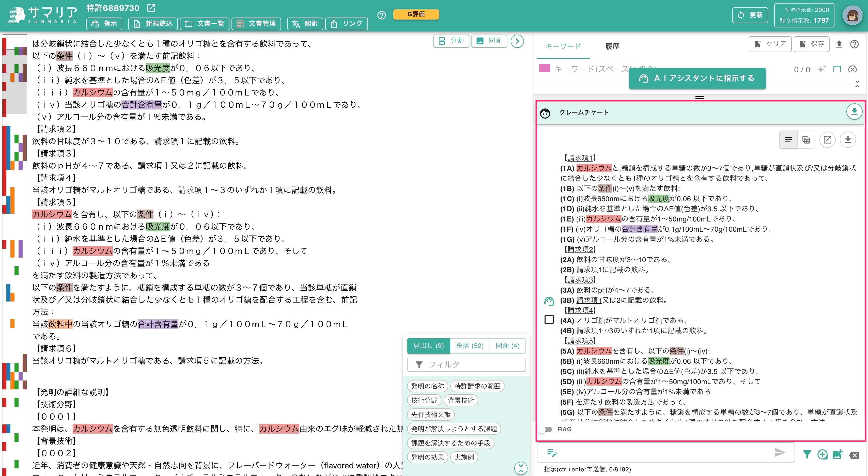Click the teal bookmark icon in keyword row

click(x=837, y=69)
